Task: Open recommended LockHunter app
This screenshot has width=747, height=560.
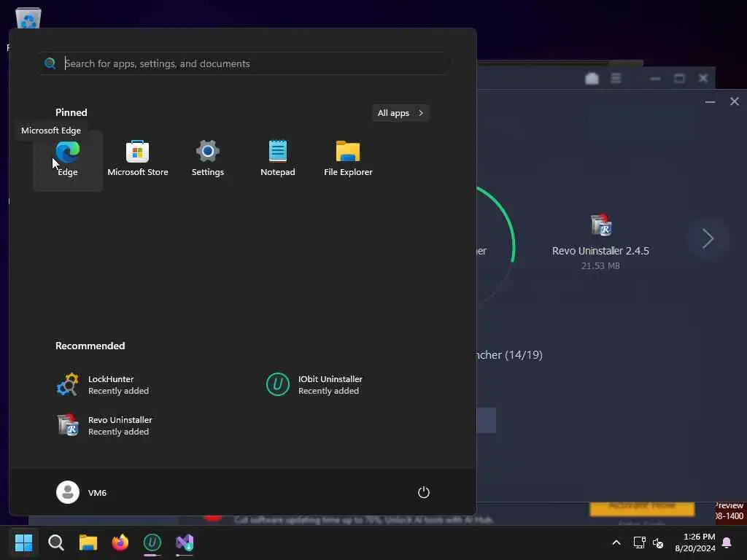Action: tap(103, 385)
